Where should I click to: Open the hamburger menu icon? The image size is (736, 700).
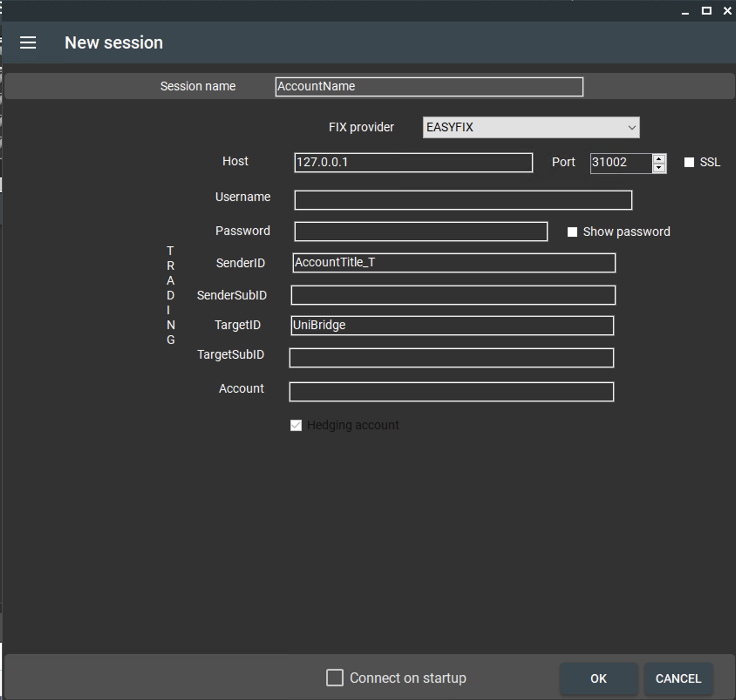28,43
